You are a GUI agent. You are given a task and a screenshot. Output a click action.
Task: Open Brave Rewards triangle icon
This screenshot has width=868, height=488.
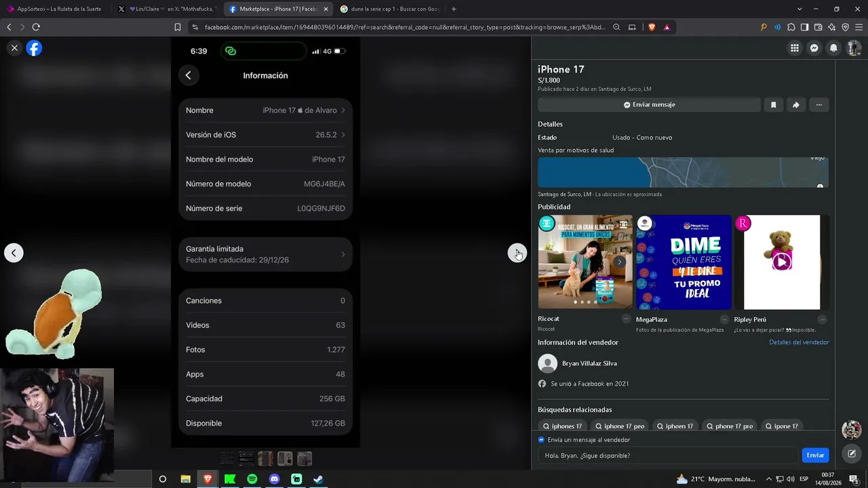point(667,27)
